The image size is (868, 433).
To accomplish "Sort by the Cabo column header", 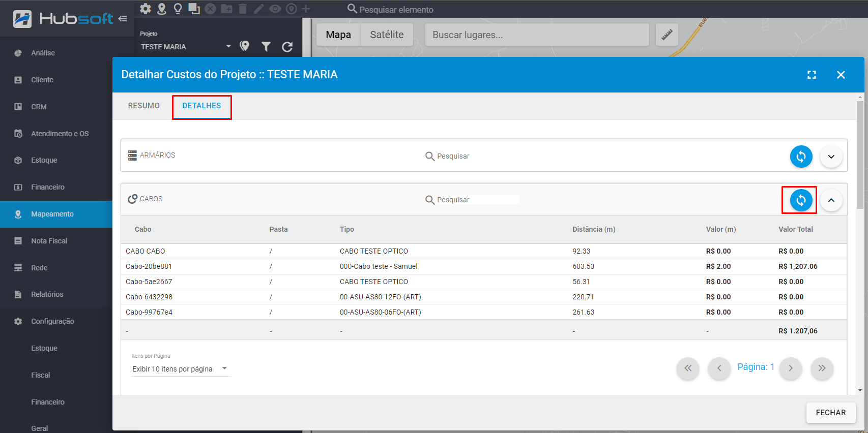I will pyautogui.click(x=143, y=229).
